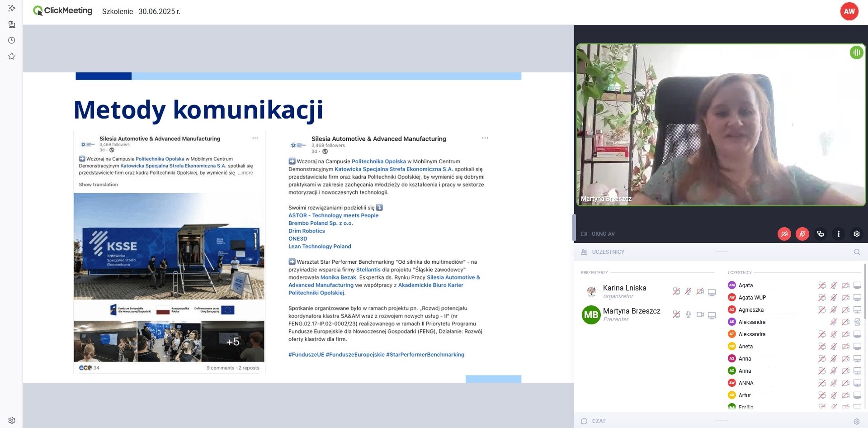Click the green audio level indicator on video
Screen dimensions: 868x428
[856, 53]
